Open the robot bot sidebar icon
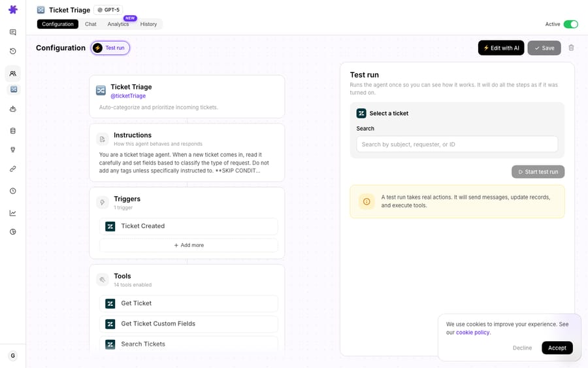 tap(13, 109)
